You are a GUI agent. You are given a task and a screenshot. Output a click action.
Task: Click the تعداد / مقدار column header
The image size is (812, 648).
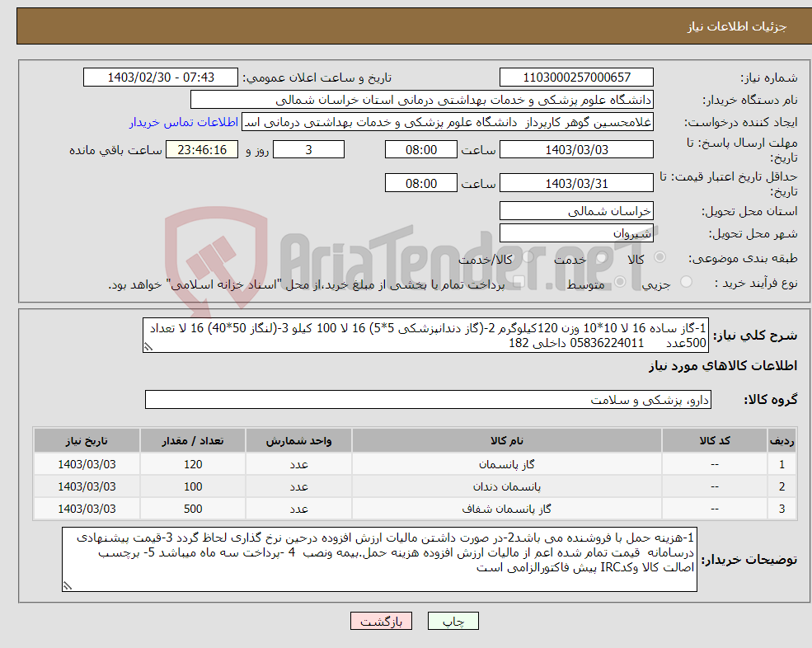click(193, 441)
